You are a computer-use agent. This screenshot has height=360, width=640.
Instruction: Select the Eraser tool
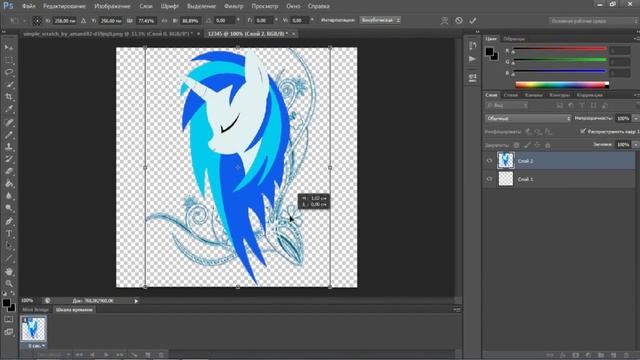pos(9,171)
